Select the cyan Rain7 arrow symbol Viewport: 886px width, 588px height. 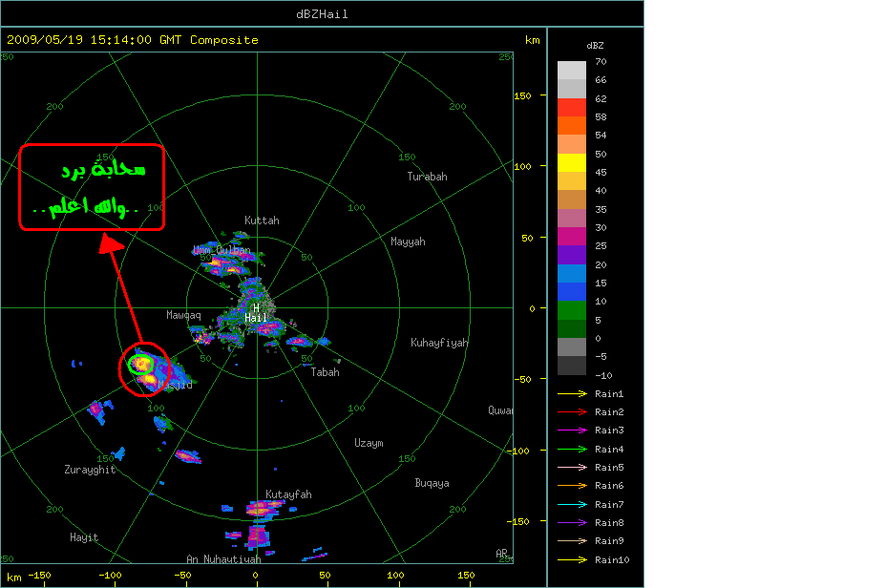[572, 504]
